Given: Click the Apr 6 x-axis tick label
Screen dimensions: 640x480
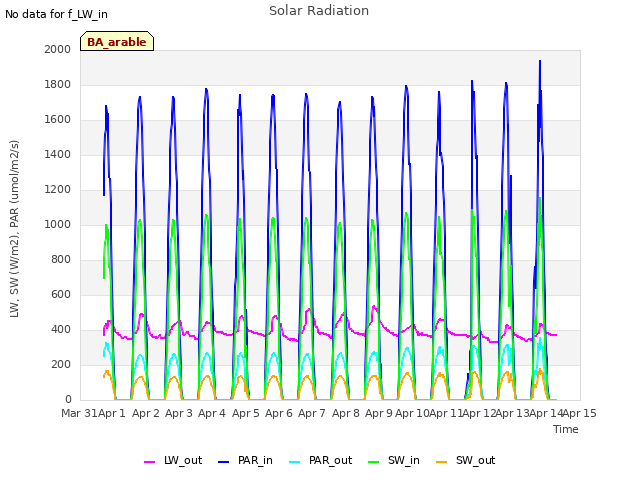Looking at the screenshot, I should coord(279,413).
